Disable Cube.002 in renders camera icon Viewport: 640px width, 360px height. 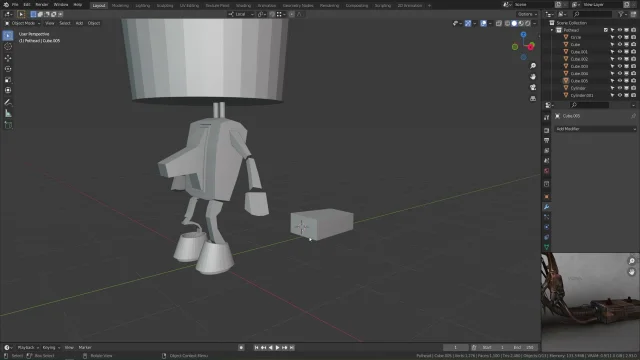tap(633, 59)
